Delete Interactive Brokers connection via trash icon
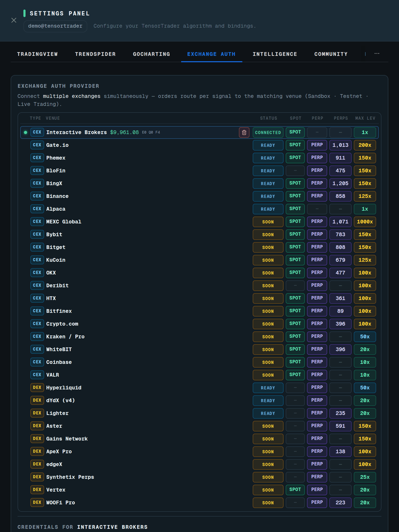The width and height of the screenshot is (399, 532). pos(244,132)
